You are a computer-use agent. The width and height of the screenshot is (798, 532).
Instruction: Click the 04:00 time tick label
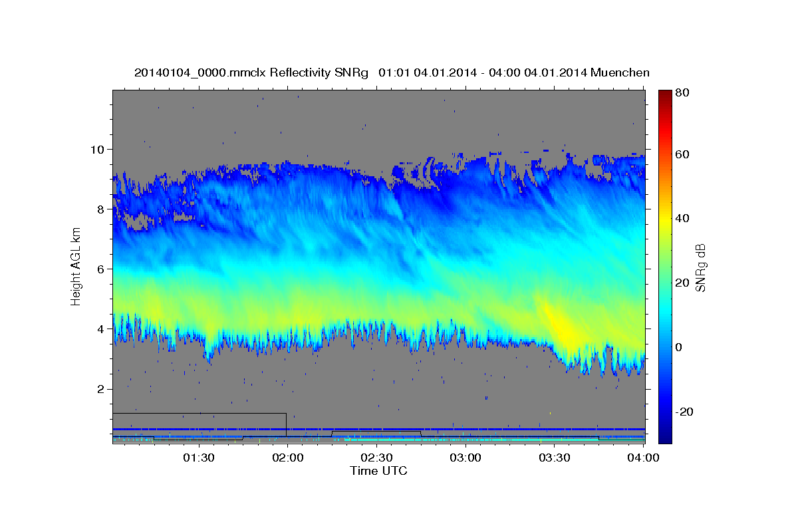click(x=643, y=458)
